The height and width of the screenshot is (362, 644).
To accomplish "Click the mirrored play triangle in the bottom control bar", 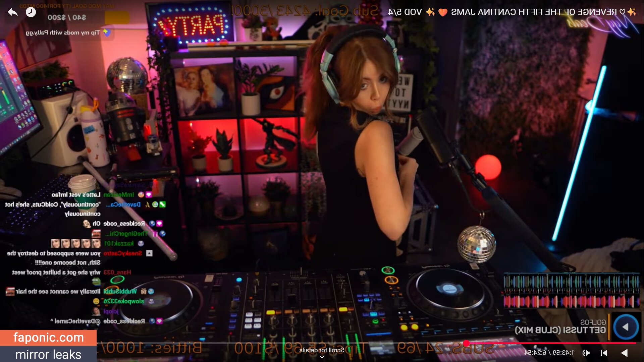I will (x=624, y=353).
